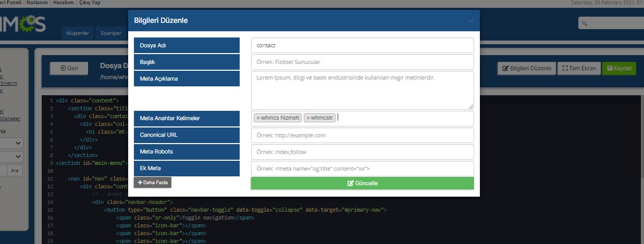This screenshot has height=244, width=644.
Task: Focus the Başlık text field
Action: [362, 62]
